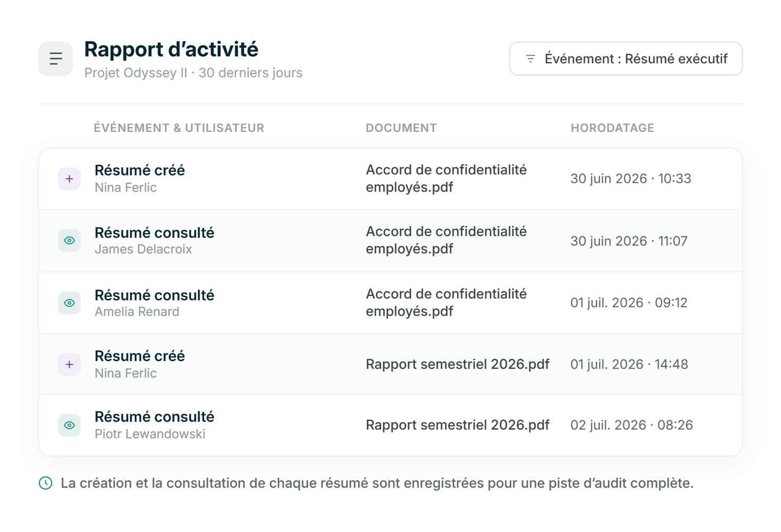Screen dimensions: 781x532
Task: Click Rapport semestriel 2026.pdf in Piotr Lewandowski's row
Action: [458, 425]
